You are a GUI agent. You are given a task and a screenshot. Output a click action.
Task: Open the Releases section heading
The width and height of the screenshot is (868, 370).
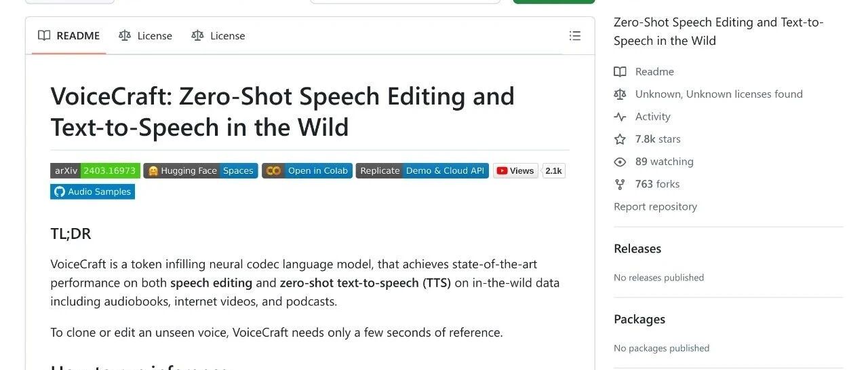(637, 248)
